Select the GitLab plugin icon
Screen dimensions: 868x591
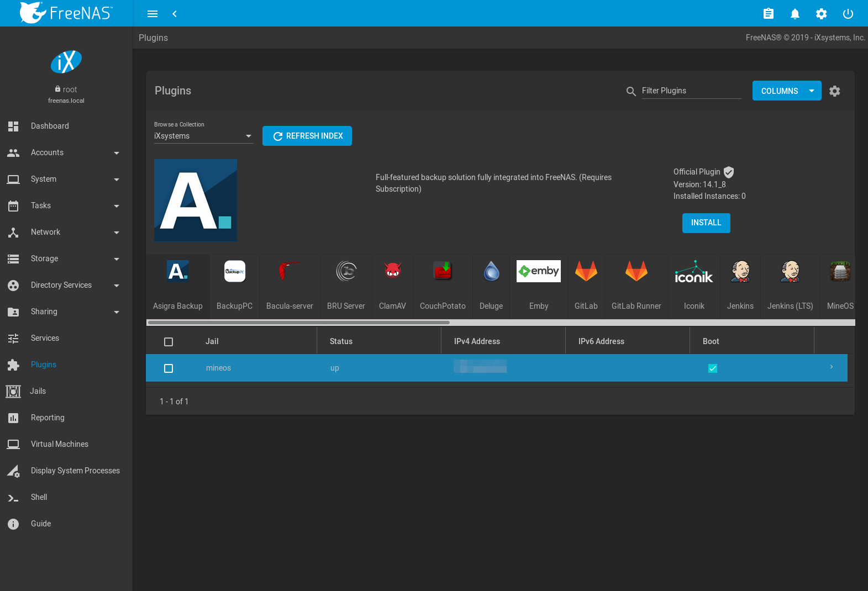point(586,271)
